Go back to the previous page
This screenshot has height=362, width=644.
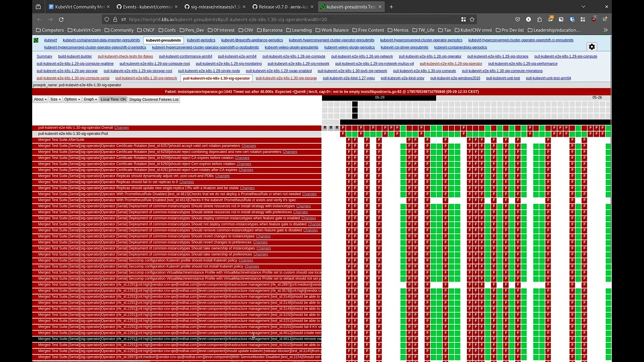click(39, 19)
